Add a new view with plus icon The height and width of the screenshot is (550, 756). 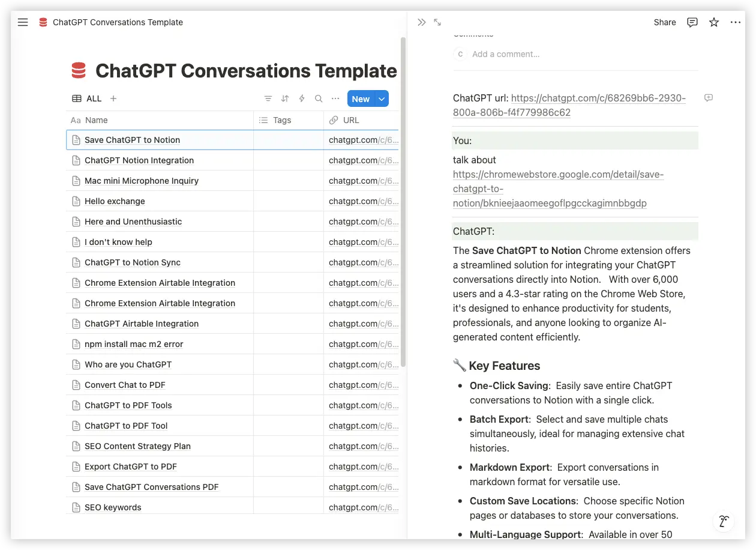click(x=113, y=99)
